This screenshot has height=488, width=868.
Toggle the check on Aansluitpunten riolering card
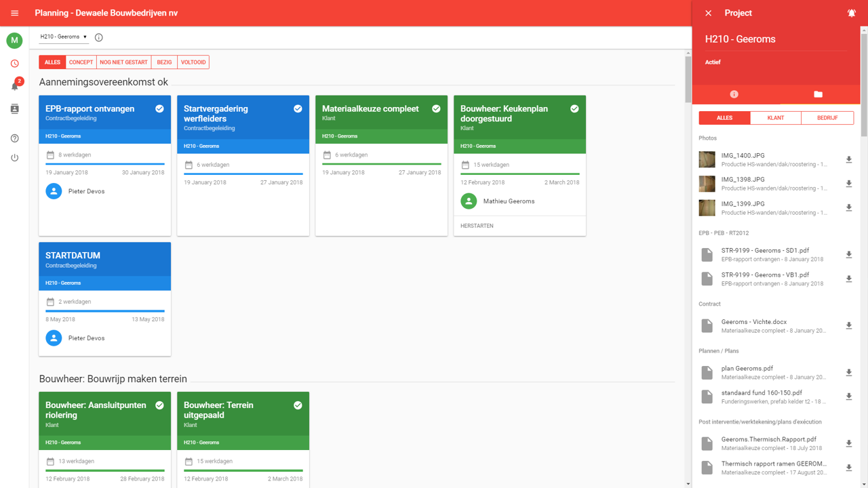[159, 405]
